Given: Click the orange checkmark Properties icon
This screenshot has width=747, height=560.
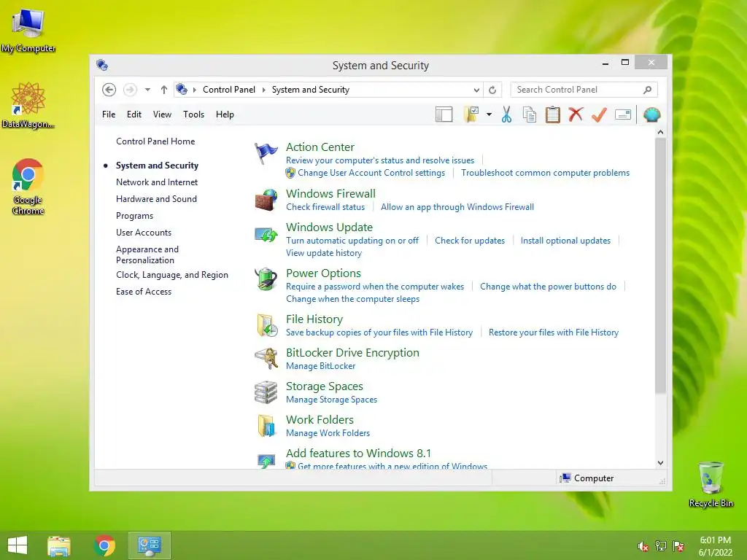Looking at the screenshot, I should (x=599, y=114).
